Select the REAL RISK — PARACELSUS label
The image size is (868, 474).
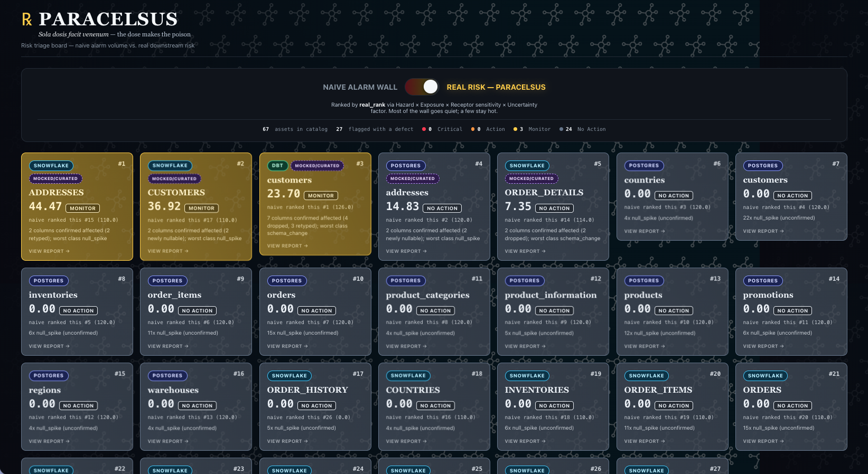pyautogui.click(x=496, y=87)
